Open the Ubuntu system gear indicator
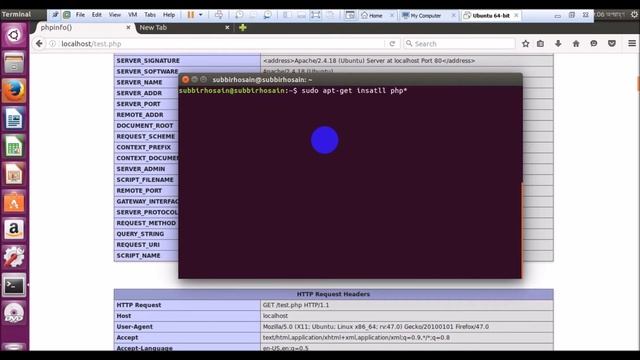Screen dimensions: 640x360 [634, 14]
